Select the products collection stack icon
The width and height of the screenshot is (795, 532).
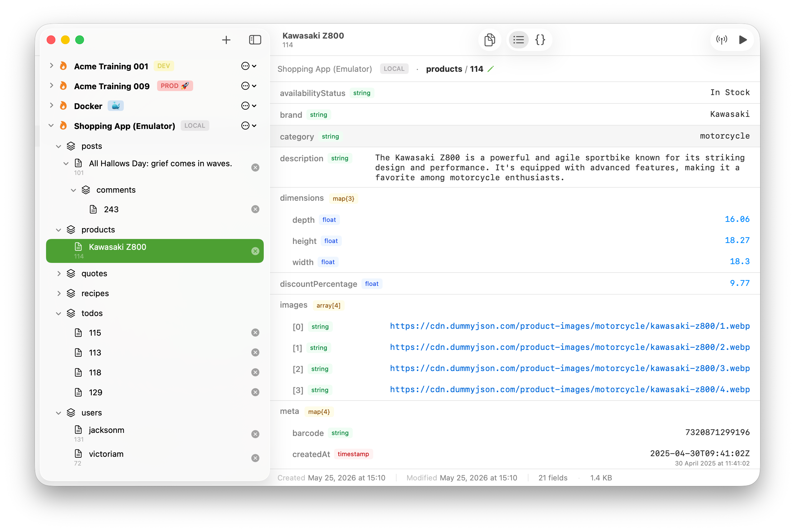point(71,230)
